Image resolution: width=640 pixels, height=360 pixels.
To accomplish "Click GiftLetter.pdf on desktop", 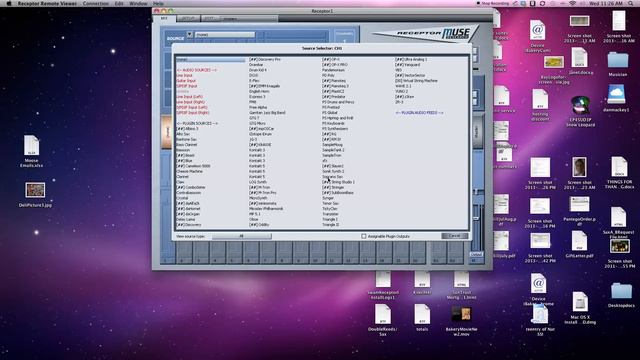I will pos(579,244).
